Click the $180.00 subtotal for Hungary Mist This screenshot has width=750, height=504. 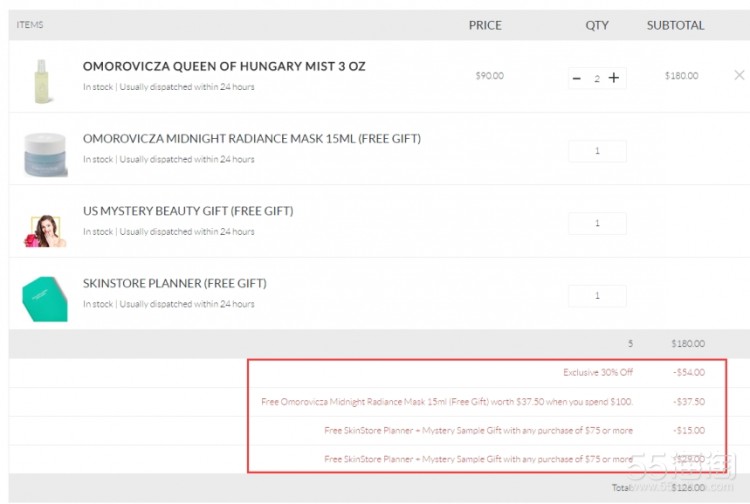click(681, 76)
